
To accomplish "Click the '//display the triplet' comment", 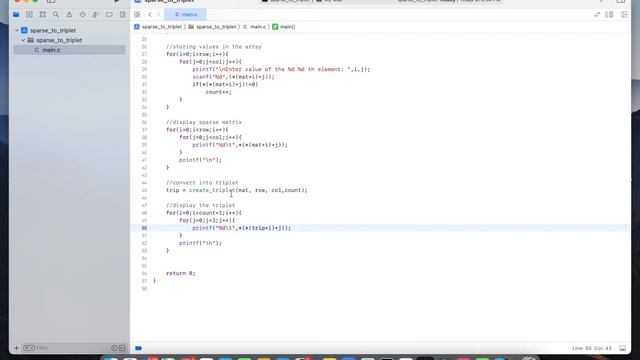I will click(200, 206).
